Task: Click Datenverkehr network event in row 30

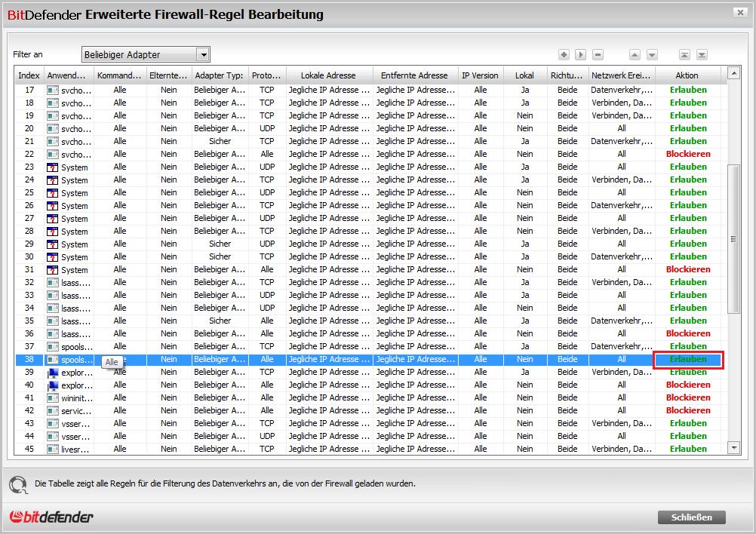Action: tap(622, 256)
